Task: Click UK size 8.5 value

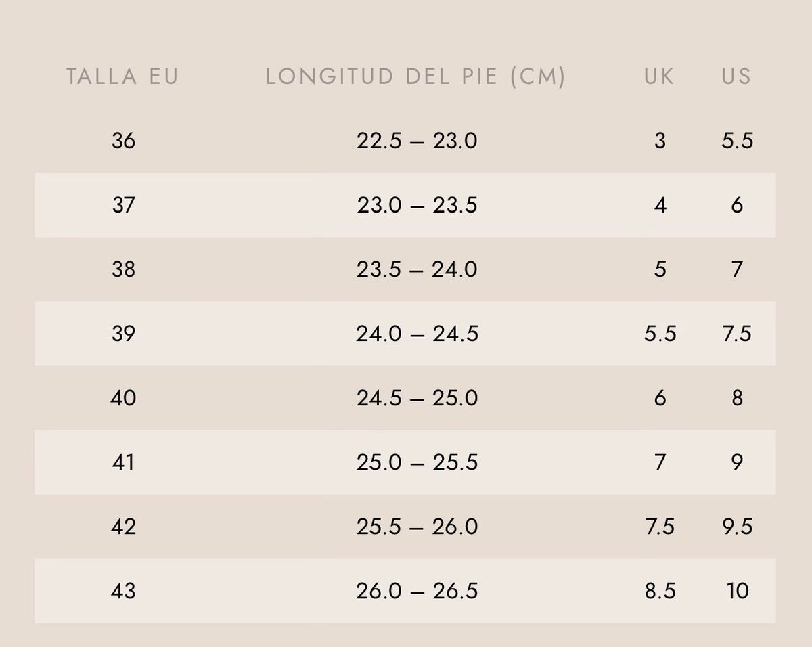Action: [x=660, y=591]
